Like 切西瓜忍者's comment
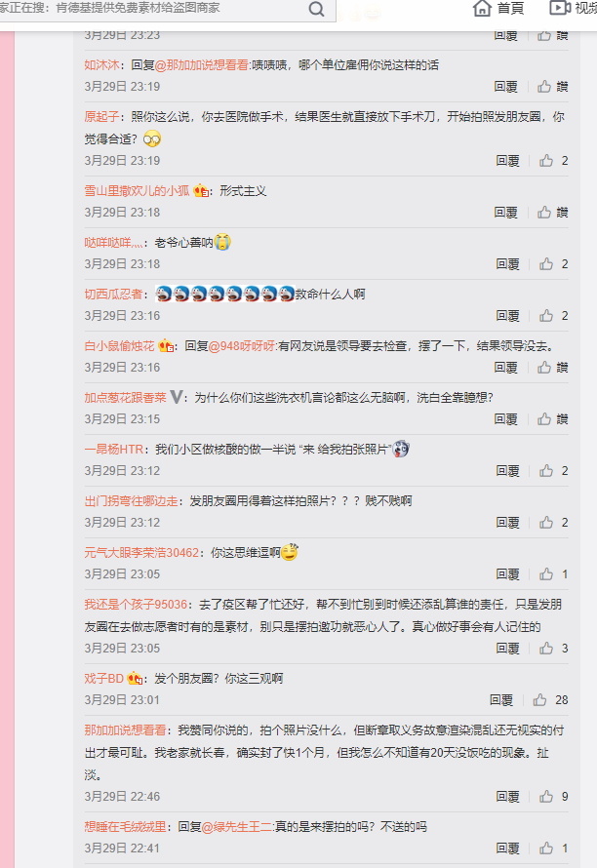The width and height of the screenshot is (597, 868). pos(546,316)
